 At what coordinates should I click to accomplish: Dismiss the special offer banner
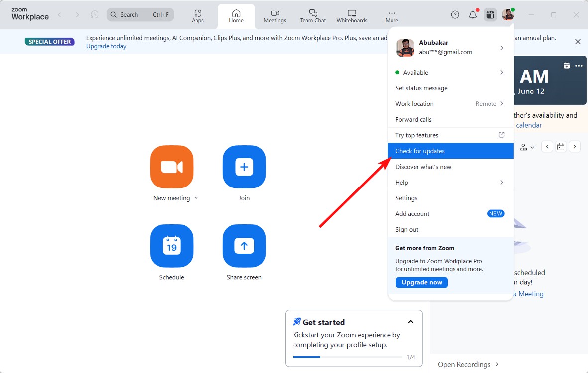(x=578, y=42)
